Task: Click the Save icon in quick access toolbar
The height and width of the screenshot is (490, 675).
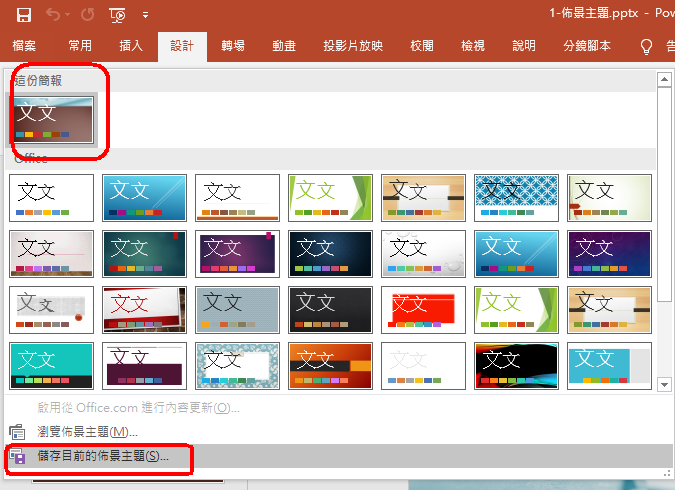Action: coord(24,15)
